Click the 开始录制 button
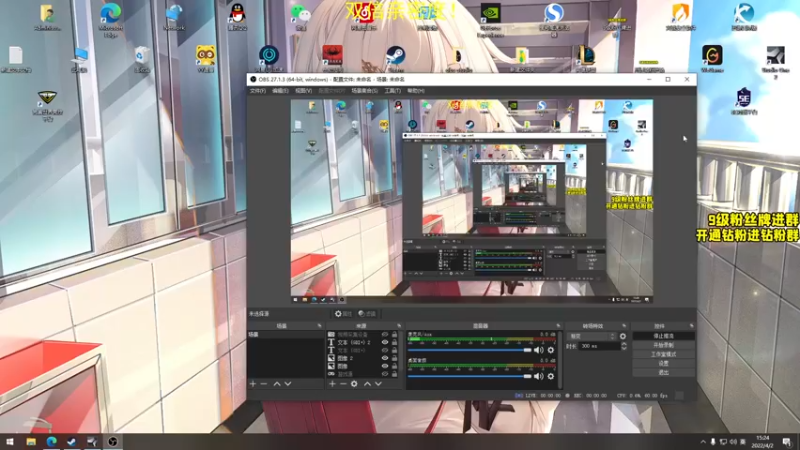 (663, 345)
